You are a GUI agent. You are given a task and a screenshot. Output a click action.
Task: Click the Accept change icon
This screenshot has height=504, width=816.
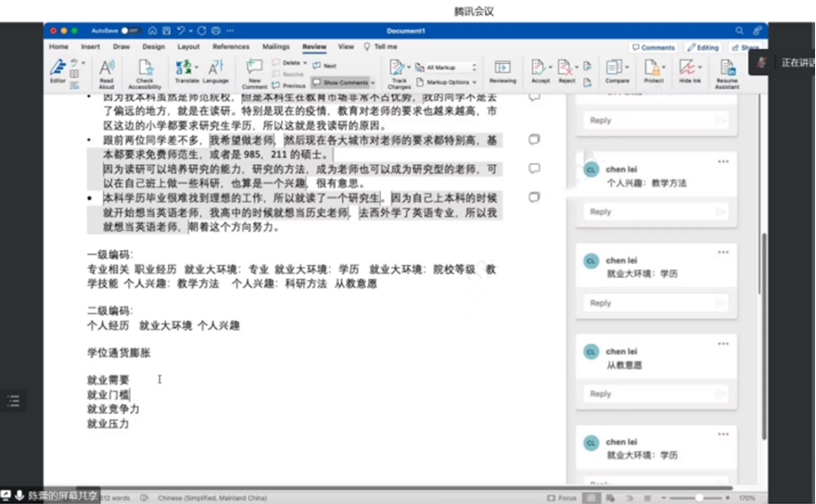(539, 68)
